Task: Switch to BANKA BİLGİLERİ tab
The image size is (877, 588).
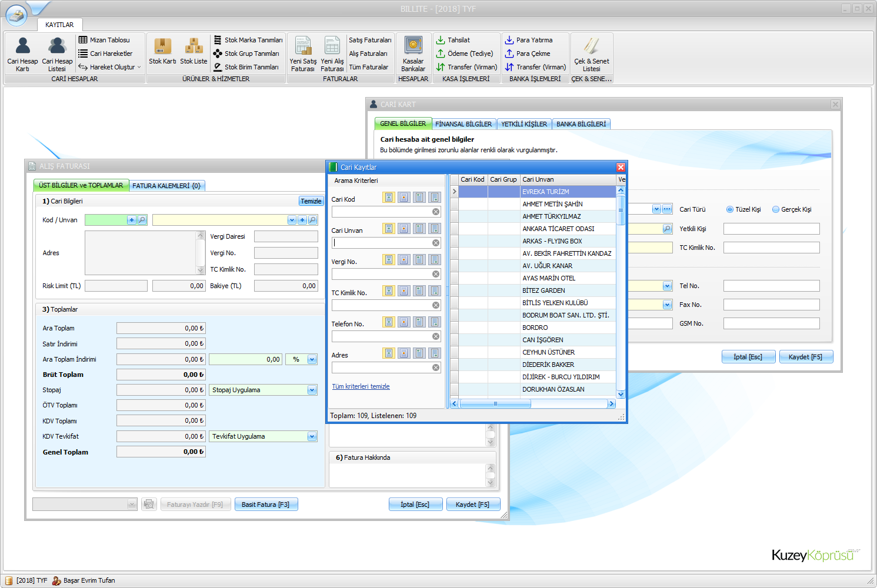Action: (581, 124)
